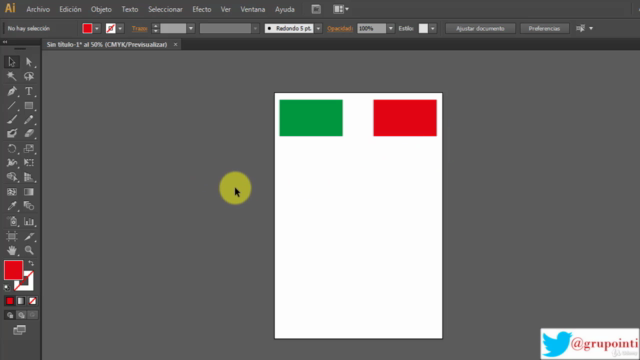Open the Ayuda menu
Viewport: 640px width, 360px height.
click(284, 9)
